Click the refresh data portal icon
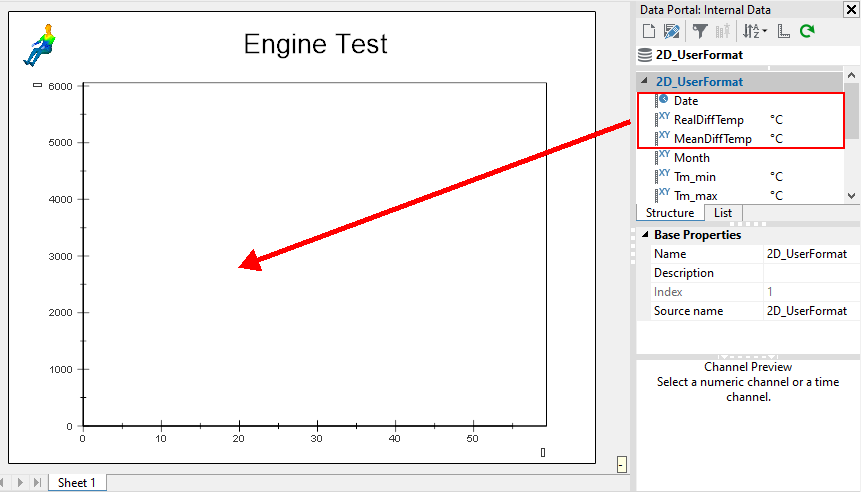Image resolution: width=861 pixels, height=492 pixels. 807,32
